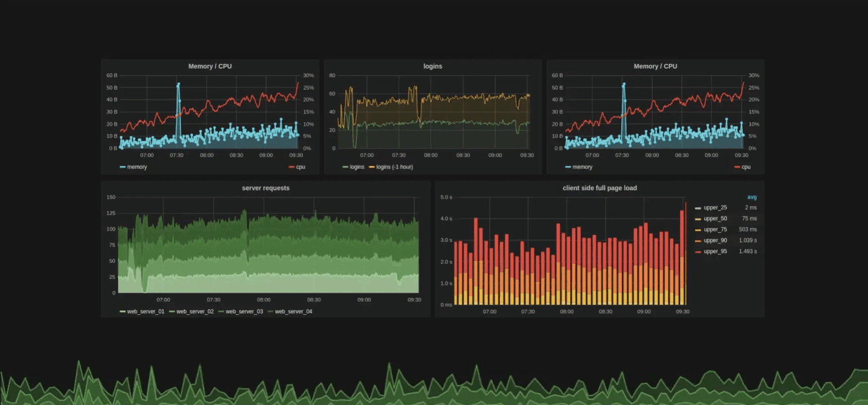Toggle web_server_04 legend entry
868x405 pixels.
(290, 311)
